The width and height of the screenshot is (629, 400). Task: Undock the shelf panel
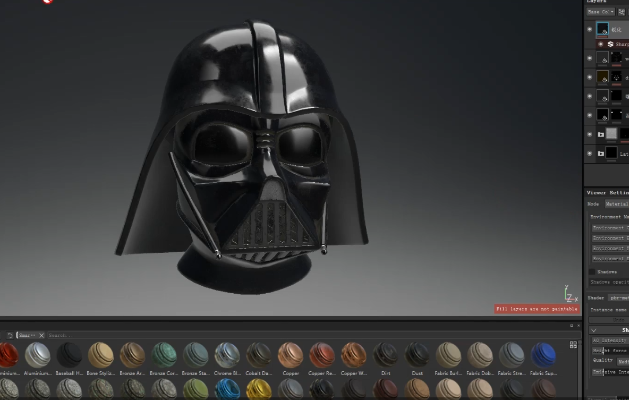[x=572, y=326]
